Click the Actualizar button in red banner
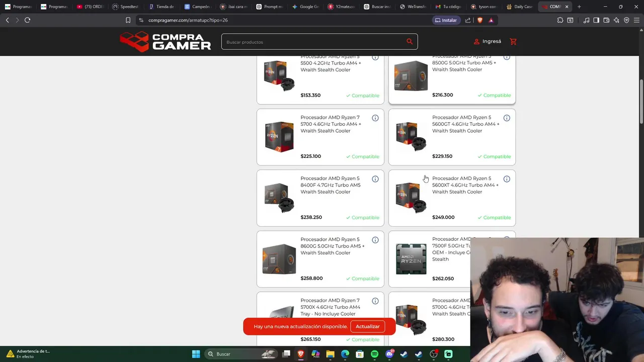The image size is (644, 362). coord(368,326)
